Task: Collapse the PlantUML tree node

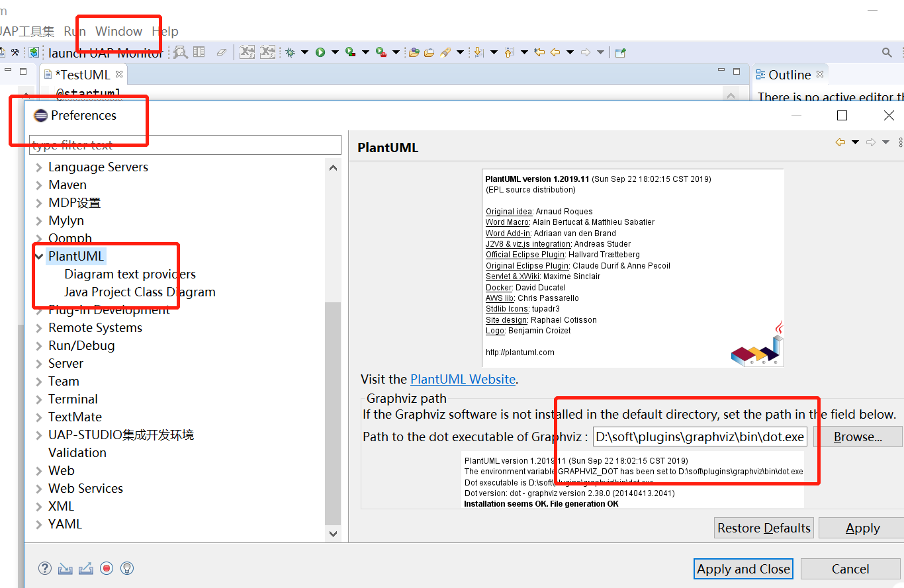Action: 40,255
